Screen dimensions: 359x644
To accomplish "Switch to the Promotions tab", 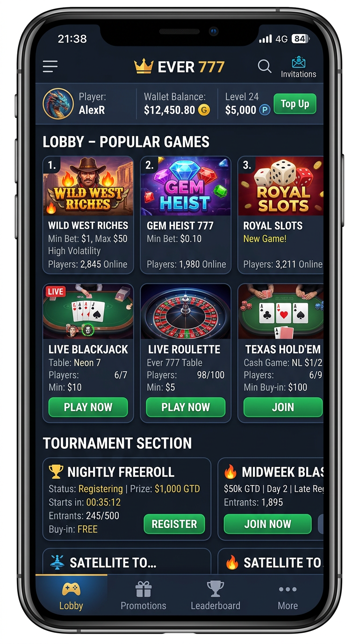I will click(144, 596).
